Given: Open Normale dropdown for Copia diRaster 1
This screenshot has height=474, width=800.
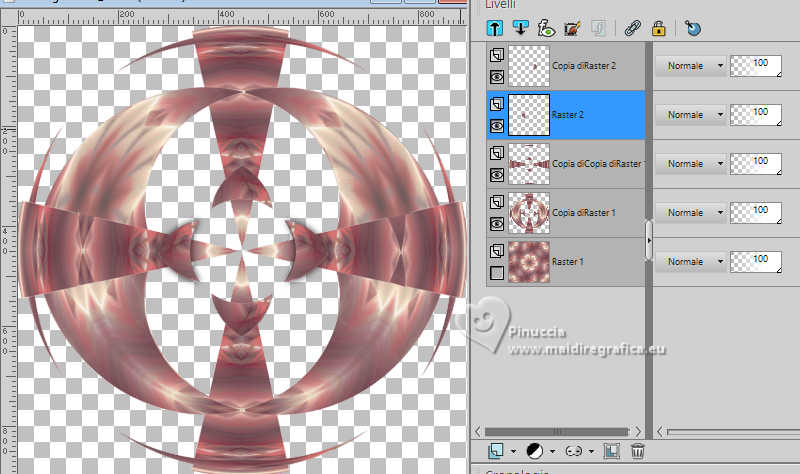Looking at the screenshot, I should (691, 213).
